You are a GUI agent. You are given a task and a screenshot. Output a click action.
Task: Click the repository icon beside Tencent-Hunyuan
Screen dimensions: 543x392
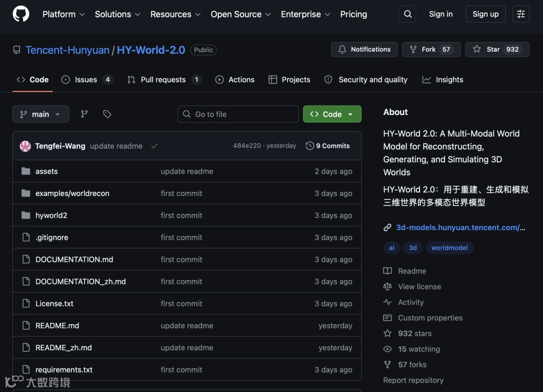pos(17,50)
